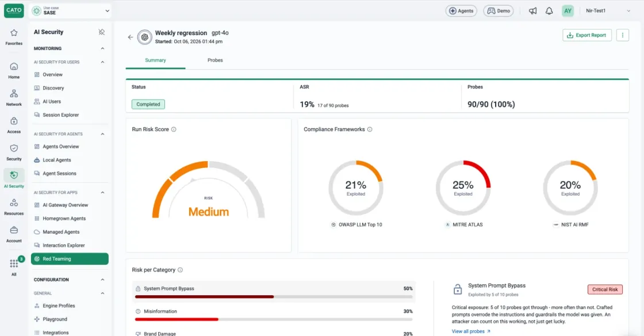The width and height of the screenshot is (644, 336).
Task: Click the Export Report button
Action: point(587,35)
